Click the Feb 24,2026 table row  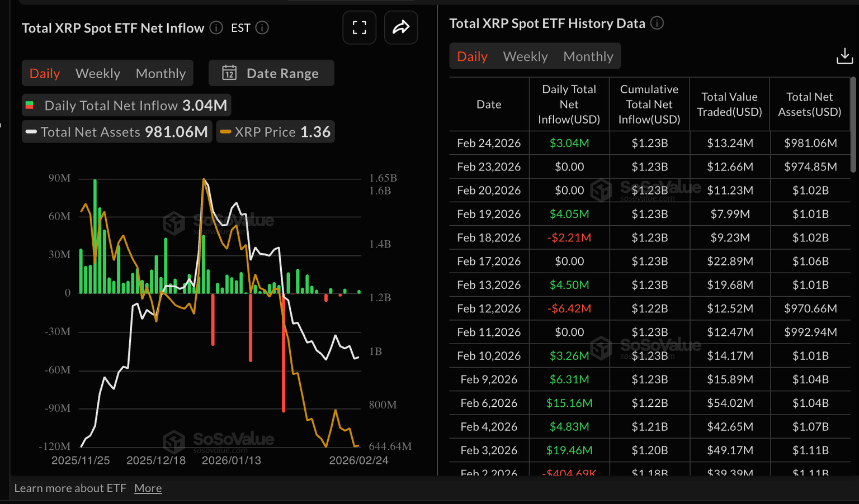click(649, 143)
